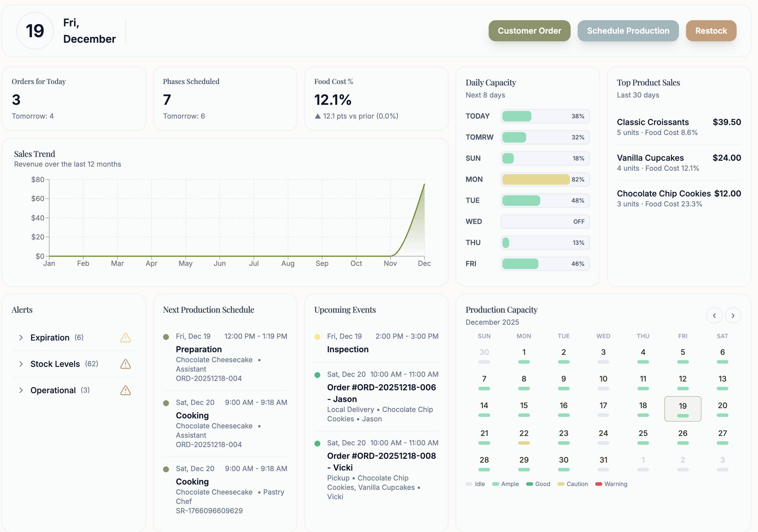Click the right arrow in Production Capacity
Screen dimensions: 758x532
[x=733, y=315]
